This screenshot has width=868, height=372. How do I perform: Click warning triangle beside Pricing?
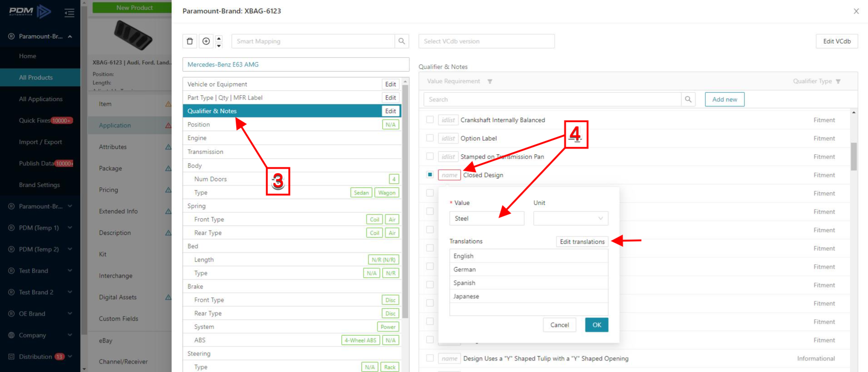[x=168, y=190]
